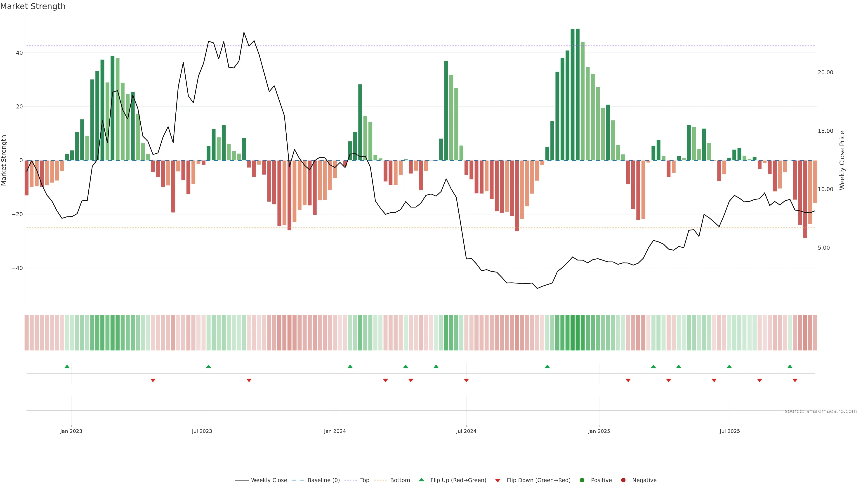This screenshot has height=488, width=868.
Task: Click the flip-up marker just after Jul 2023
Action: point(209,366)
